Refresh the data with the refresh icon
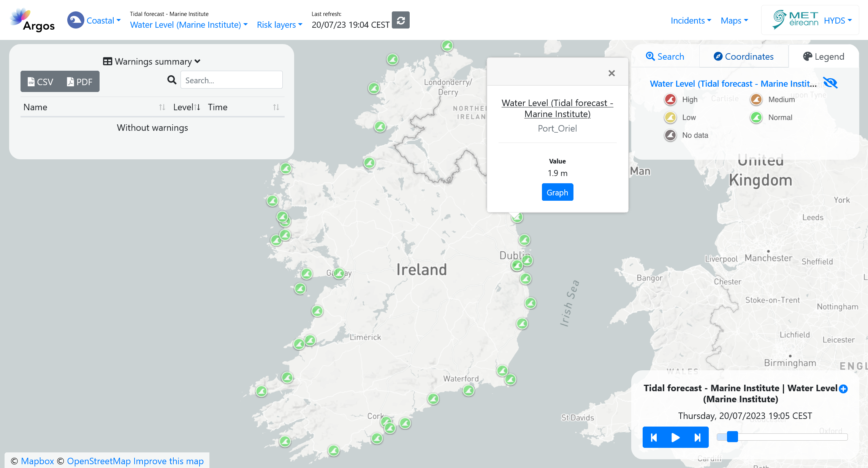This screenshot has width=868, height=468. click(x=401, y=20)
